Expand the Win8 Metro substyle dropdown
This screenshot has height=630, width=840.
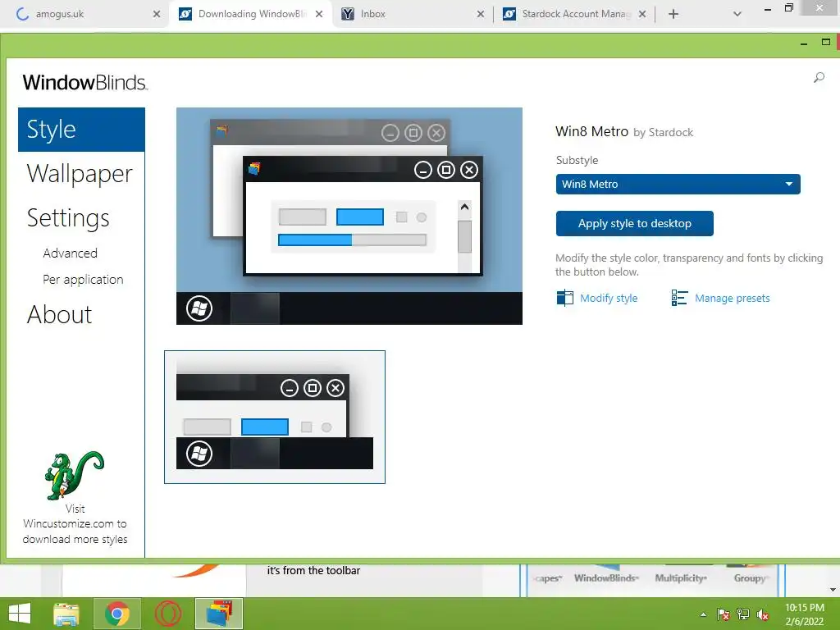[x=678, y=184]
